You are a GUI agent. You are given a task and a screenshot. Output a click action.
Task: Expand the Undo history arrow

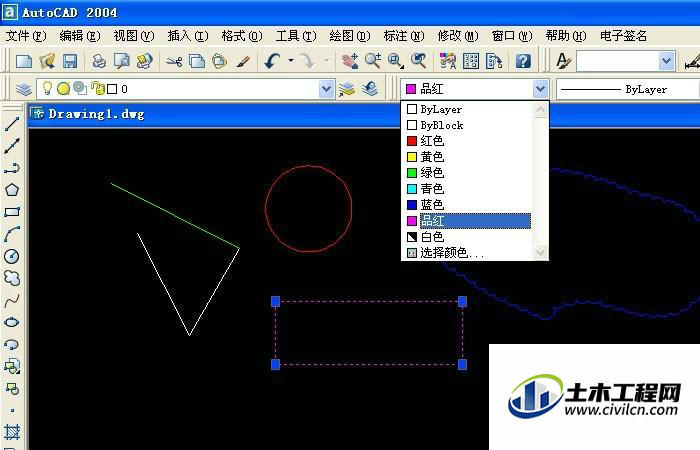(x=291, y=60)
